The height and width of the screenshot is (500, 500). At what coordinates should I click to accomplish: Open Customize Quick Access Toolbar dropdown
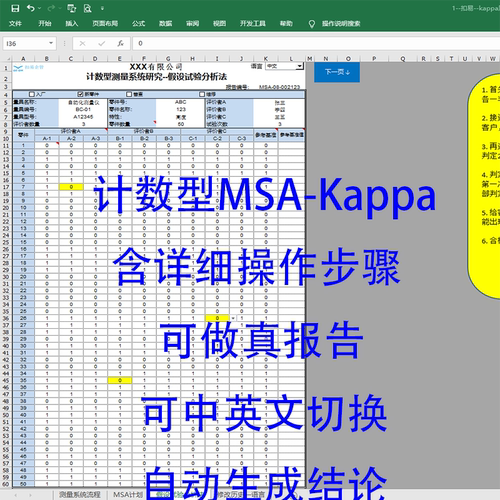102,8
